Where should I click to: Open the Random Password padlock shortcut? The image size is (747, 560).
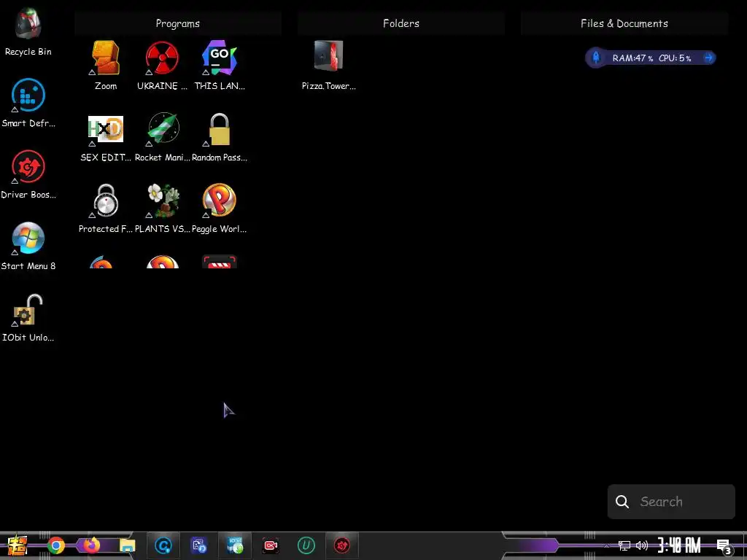(219, 129)
